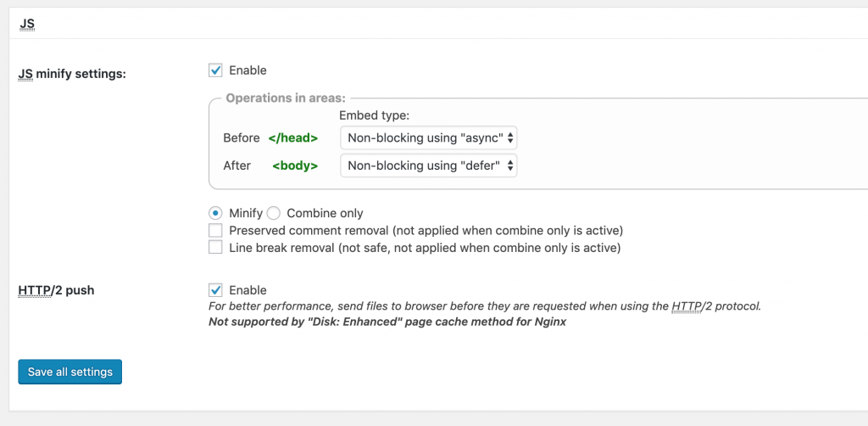Enable Line break removal option
868x426 pixels.
tap(215, 247)
